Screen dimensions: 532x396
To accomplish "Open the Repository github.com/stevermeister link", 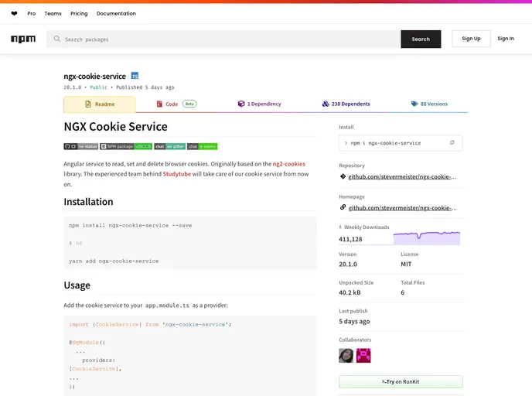I will 402,177.
